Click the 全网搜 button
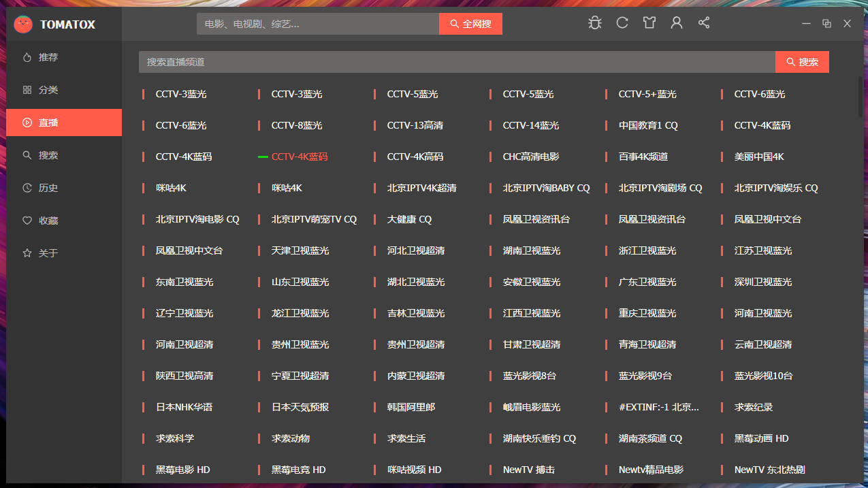Screen dimensions: 868x488 point(470,24)
